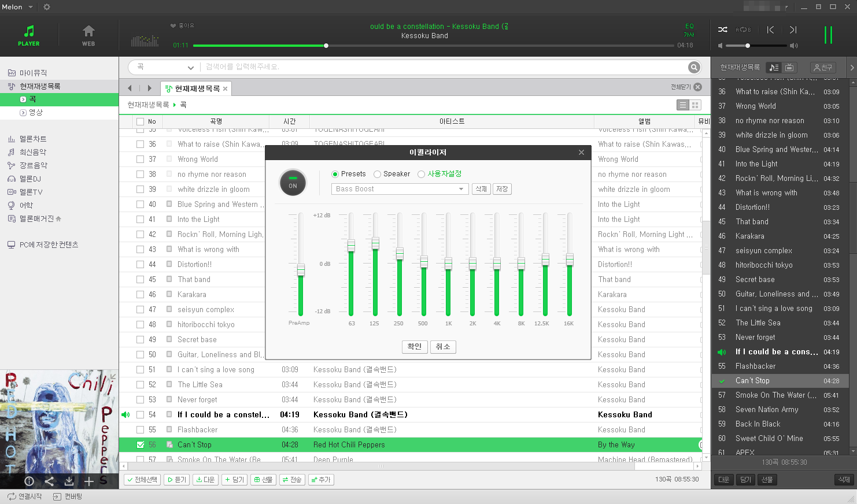Add song with plus icon on cover

88,481
